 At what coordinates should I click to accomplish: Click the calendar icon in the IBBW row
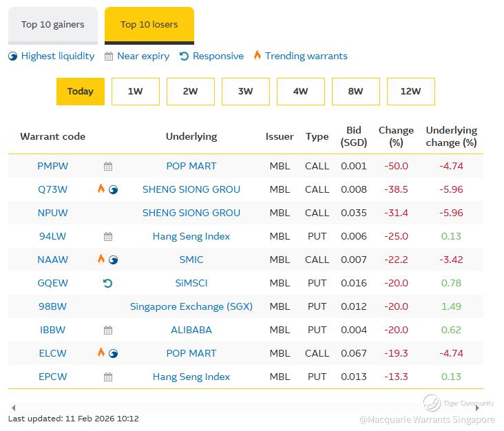[x=108, y=330]
